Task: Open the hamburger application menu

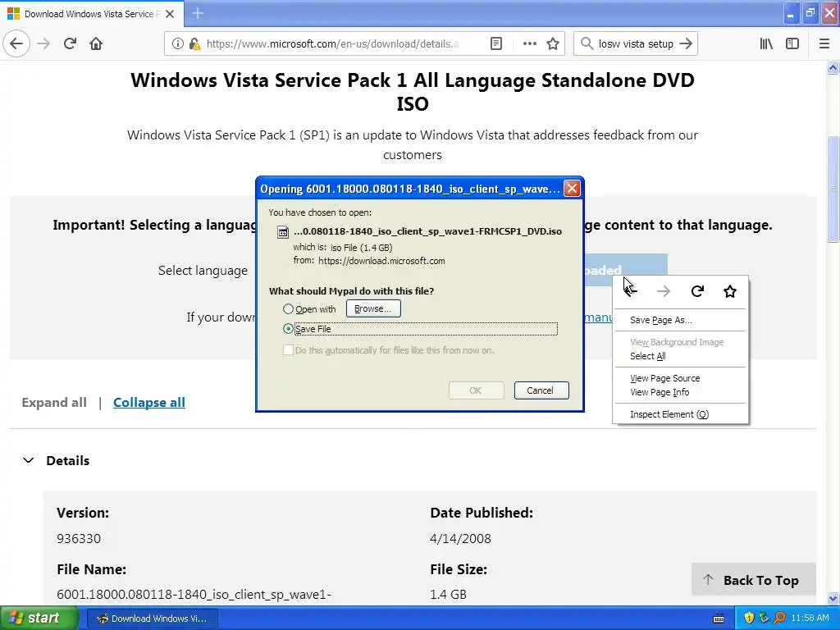Action: point(824,44)
